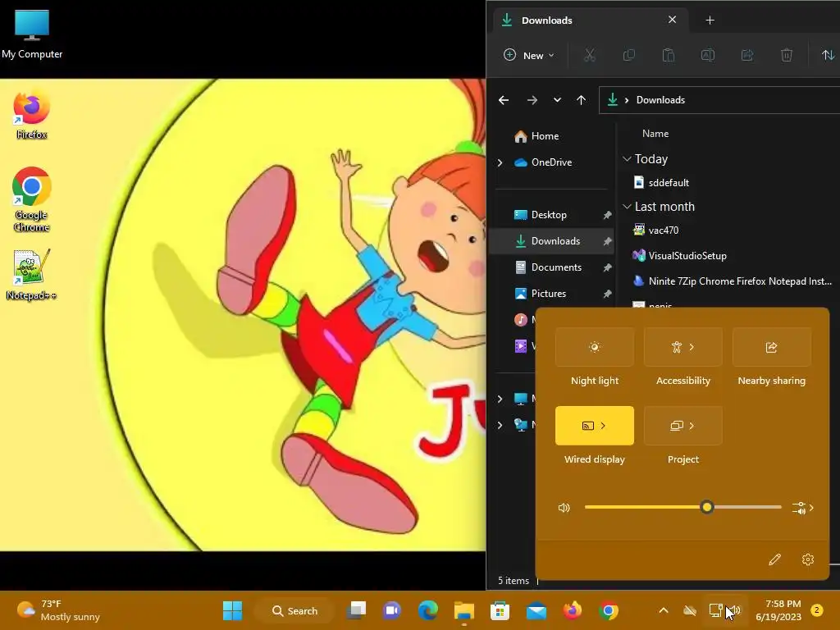Go back in File Explorer
The height and width of the screenshot is (630, 840).
[504, 100]
